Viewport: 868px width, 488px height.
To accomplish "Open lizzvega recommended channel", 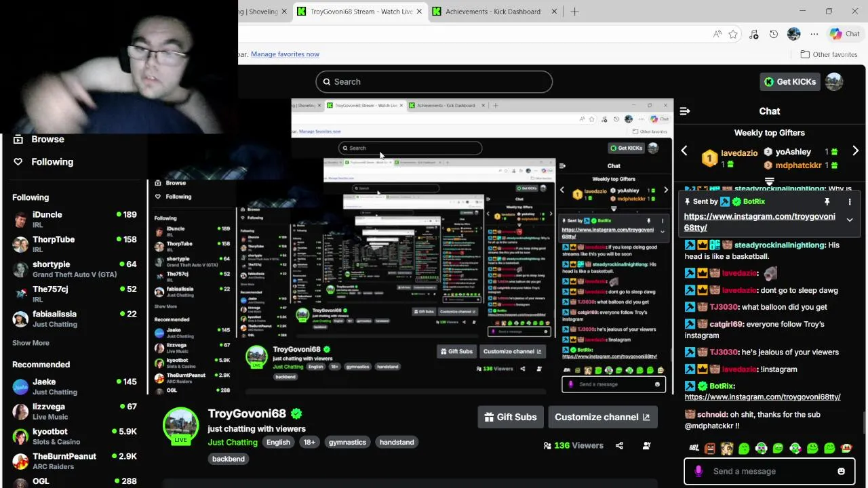I will (75, 411).
